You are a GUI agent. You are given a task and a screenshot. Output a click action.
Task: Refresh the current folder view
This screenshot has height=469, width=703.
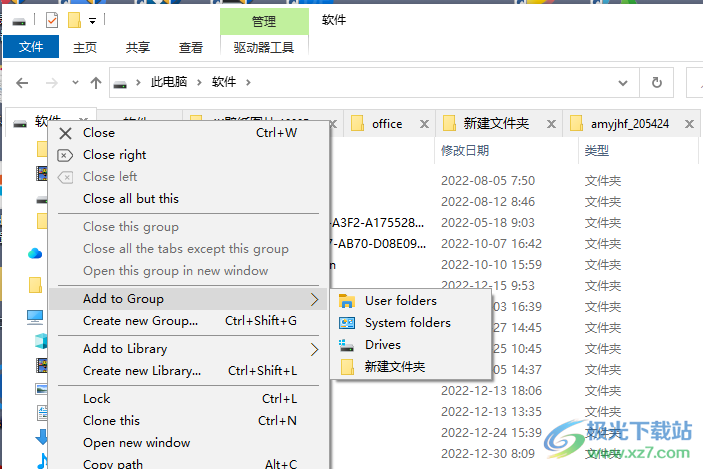[x=656, y=83]
